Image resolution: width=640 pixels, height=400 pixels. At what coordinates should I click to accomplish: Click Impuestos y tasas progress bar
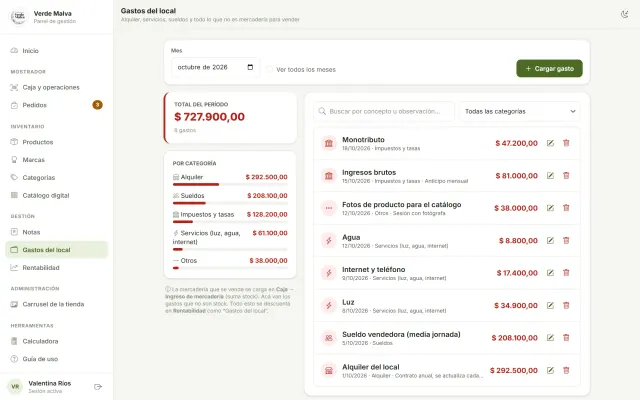click(x=230, y=222)
